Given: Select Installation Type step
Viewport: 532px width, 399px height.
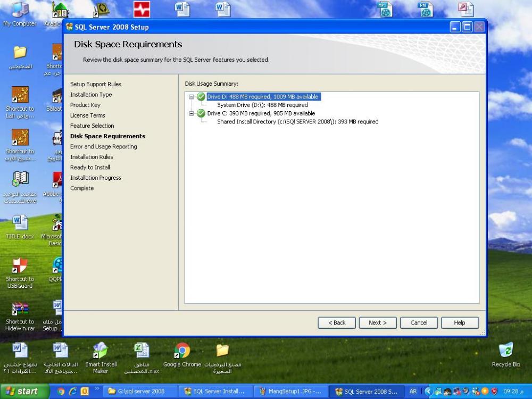Looking at the screenshot, I should [x=91, y=95].
